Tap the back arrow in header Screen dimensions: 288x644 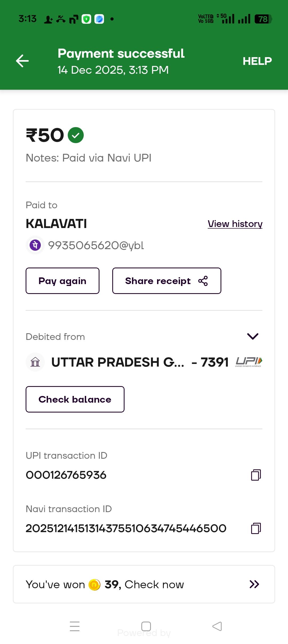pos(22,61)
